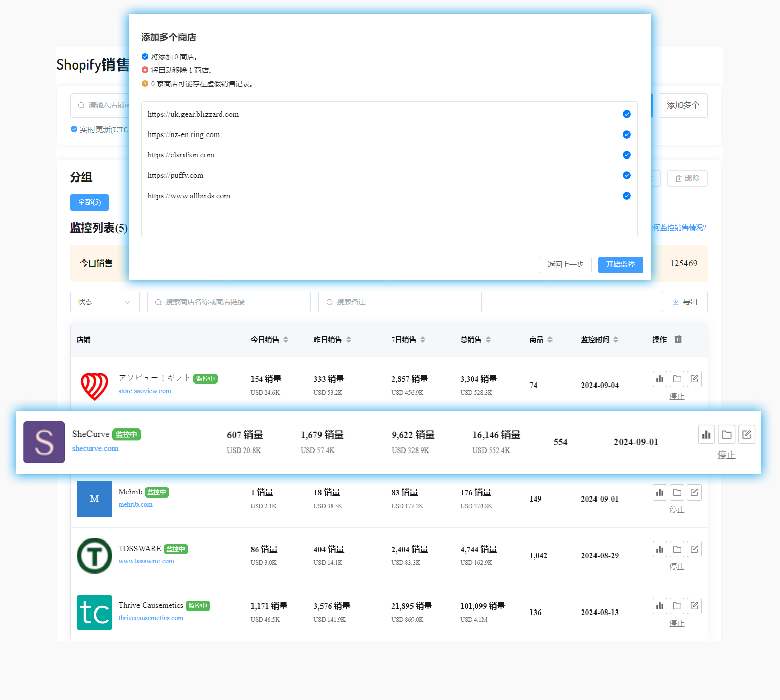Open store.asoview.com link
This screenshot has height=700, width=780.
[145, 391]
